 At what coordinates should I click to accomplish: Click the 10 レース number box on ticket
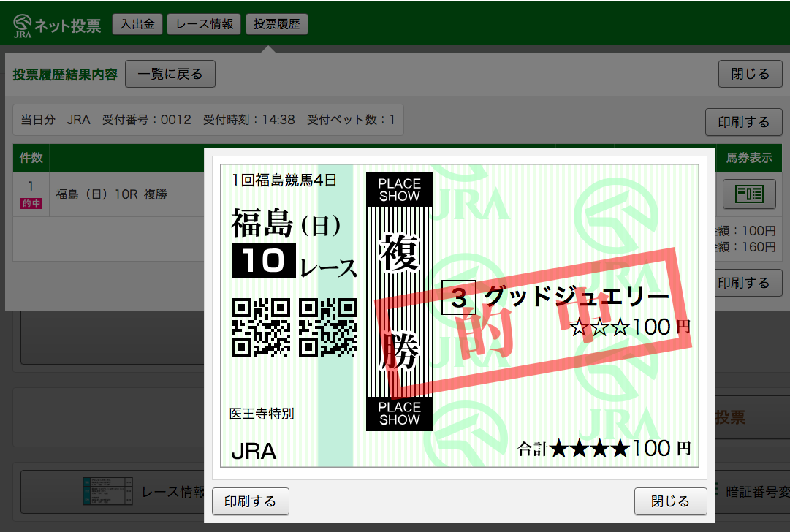coord(264,260)
